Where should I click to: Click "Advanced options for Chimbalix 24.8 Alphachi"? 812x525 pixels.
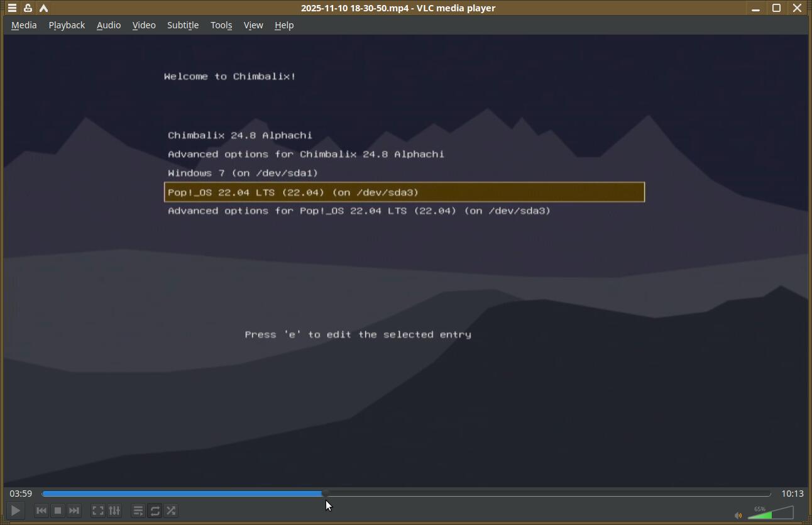click(x=306, y=154)
